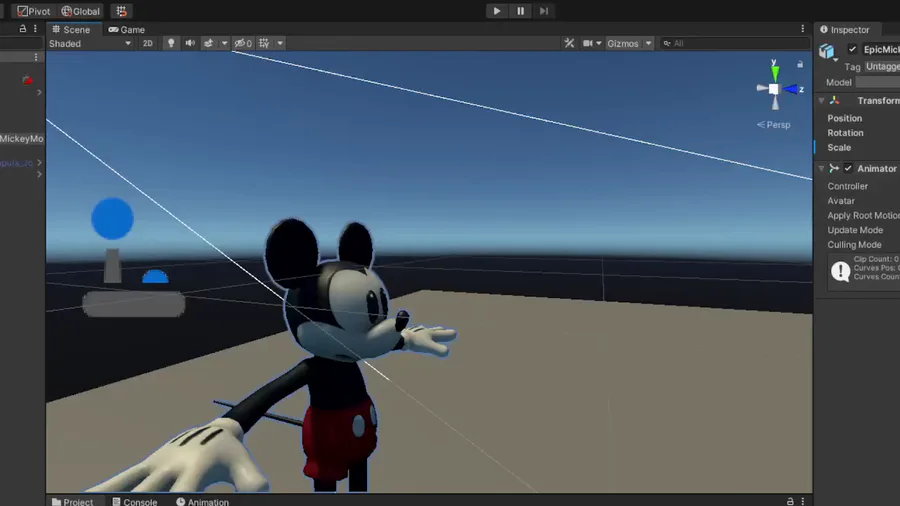Toggle the Pivot handle position button

33,11
